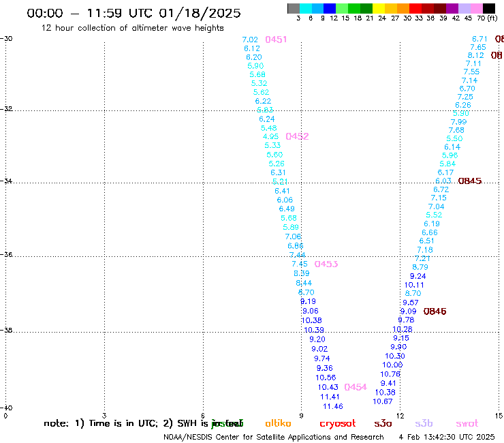
Task: Click the wave height value 9.09
Action: [408, 311]
